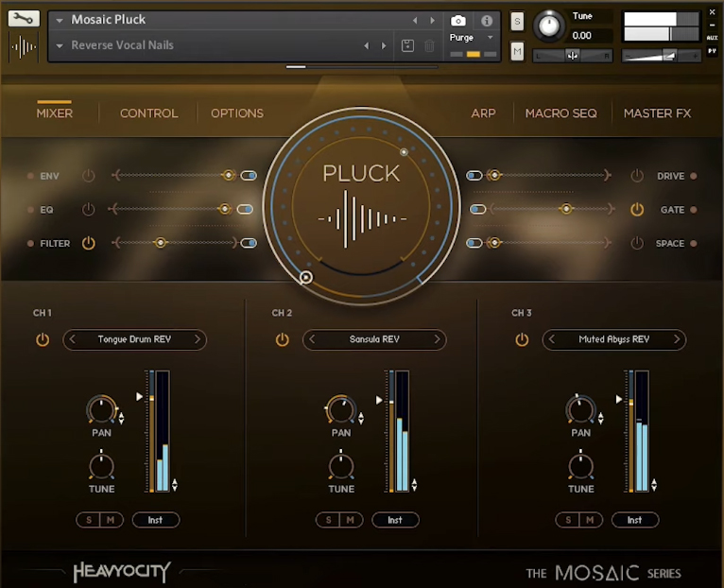Viewport: 724px width, 588px height.
Task: Enable the DRIVE power button
Action: click(x=637, y=176)
